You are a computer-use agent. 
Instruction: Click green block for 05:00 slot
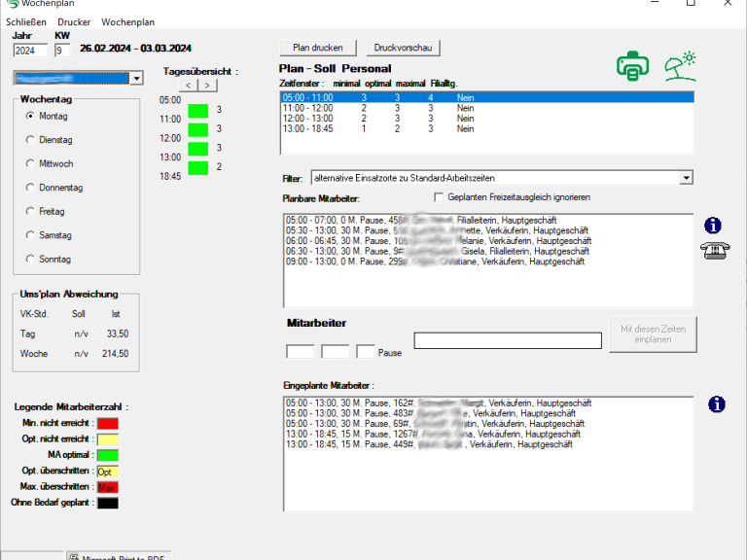(x=198, y=111)
